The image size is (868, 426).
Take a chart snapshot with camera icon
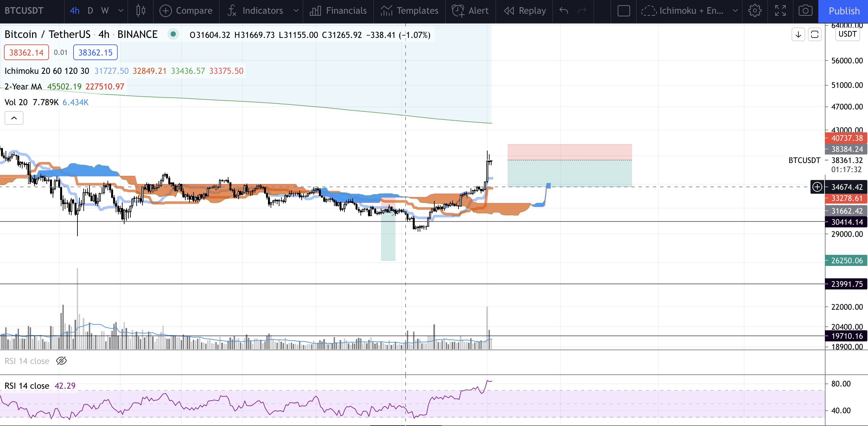click(805, 11)
